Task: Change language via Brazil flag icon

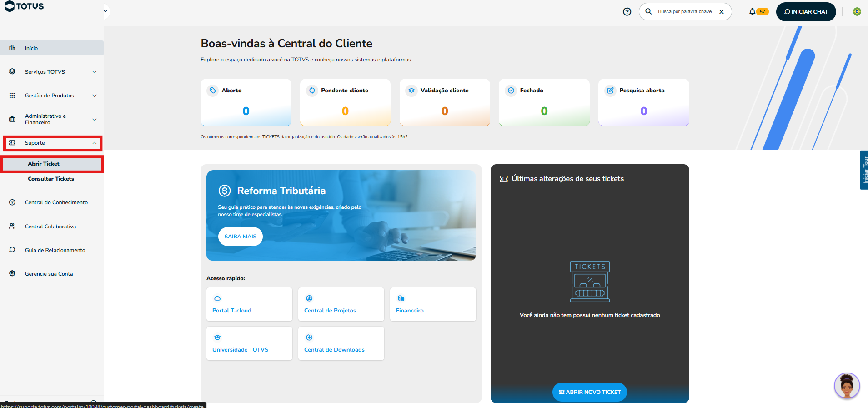Action: coord(857,12)
